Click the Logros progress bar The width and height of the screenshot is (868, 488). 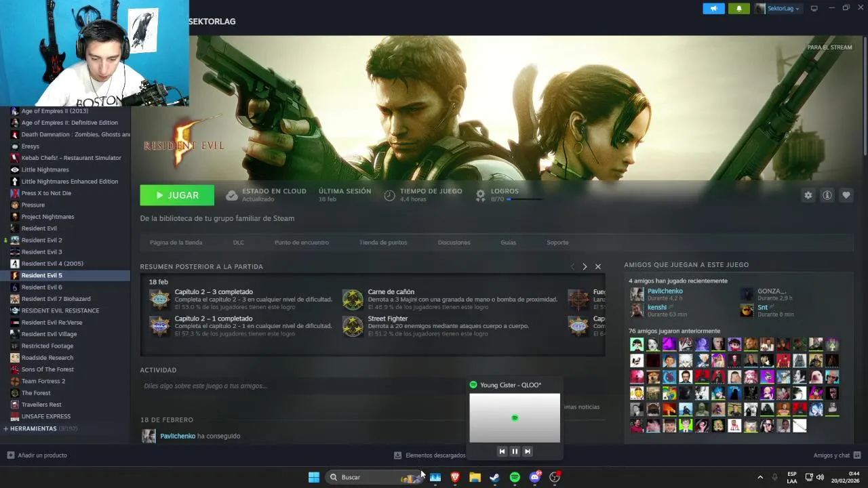click(x=524, y=199)
